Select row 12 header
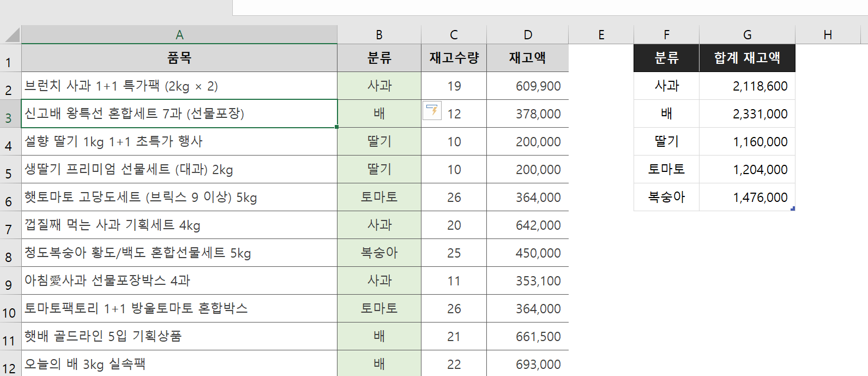 point(10,363)
